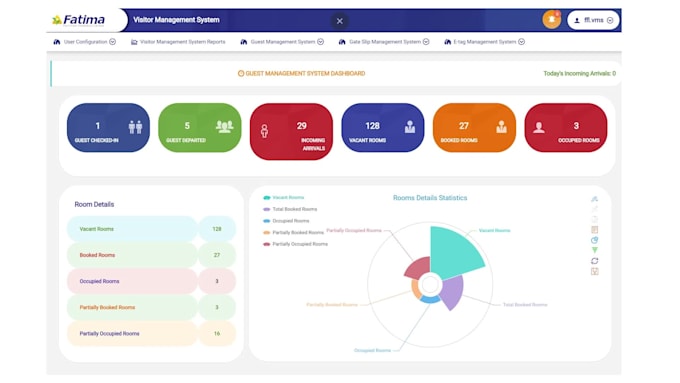Expand the chevron beside Guest Management System
680x383 pixels.
320,42
